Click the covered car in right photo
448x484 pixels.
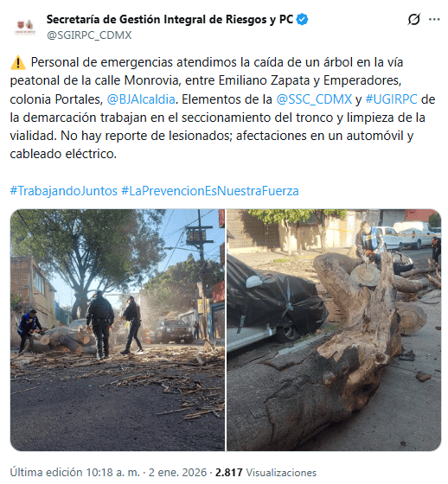point(275,304)
